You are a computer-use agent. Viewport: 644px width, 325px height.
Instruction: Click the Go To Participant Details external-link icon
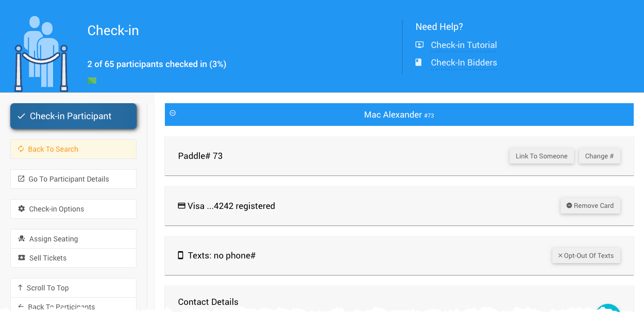[21, 179]
